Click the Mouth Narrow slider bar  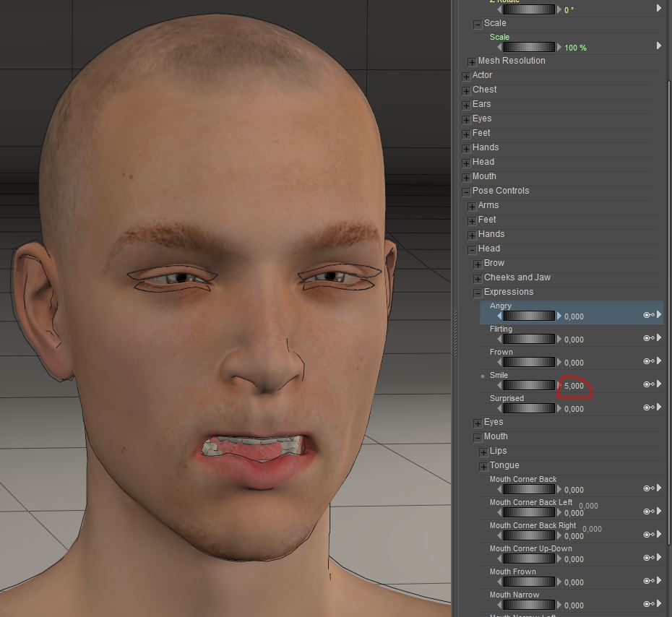[x=529, y=605]
